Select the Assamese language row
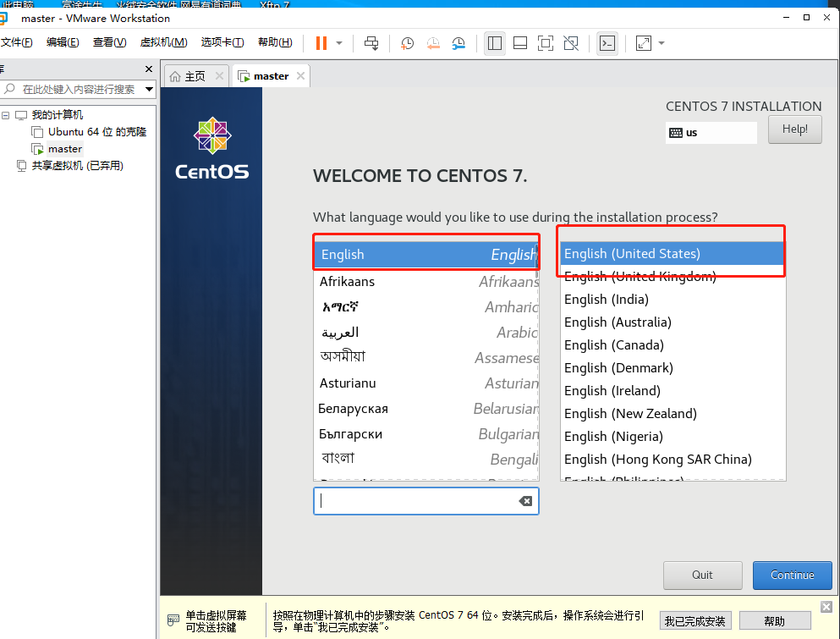 tap(426, 357)
